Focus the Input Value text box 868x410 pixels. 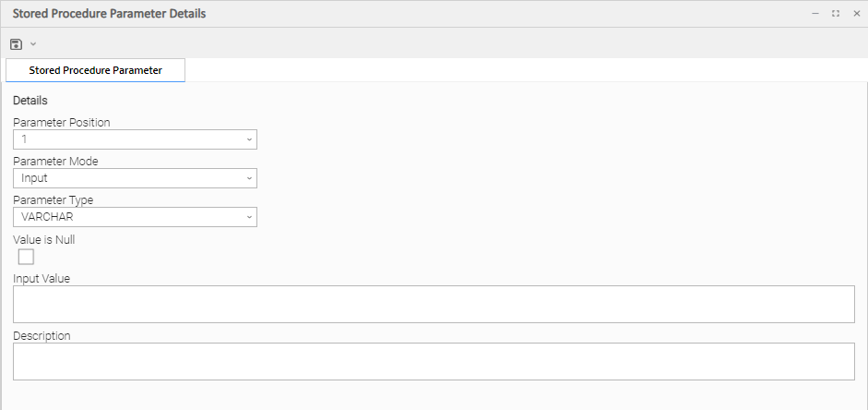click(x=434, y=304)
